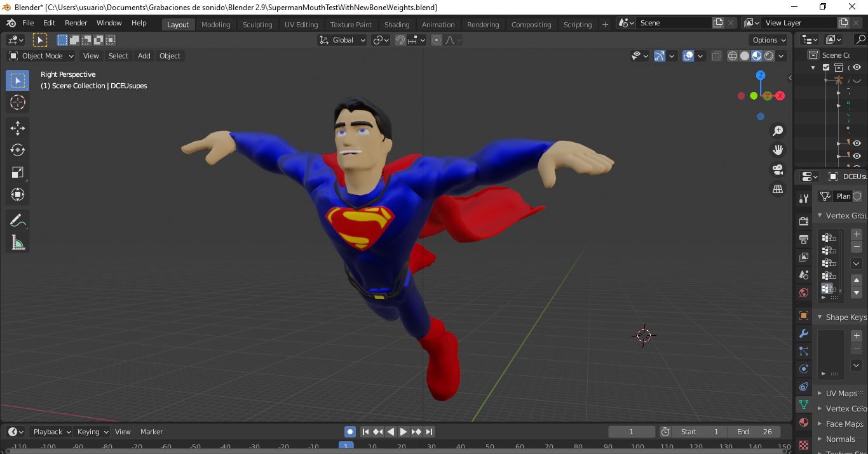Select the Measure ruler tool

pos(18,242)
